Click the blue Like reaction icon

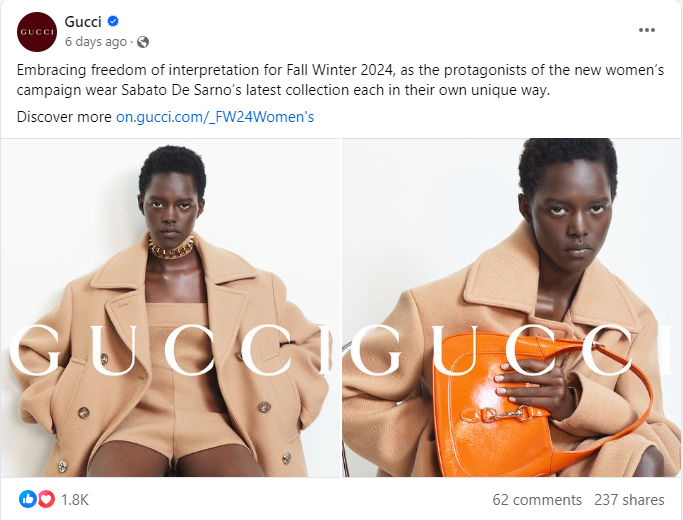(x=27, y=499)
